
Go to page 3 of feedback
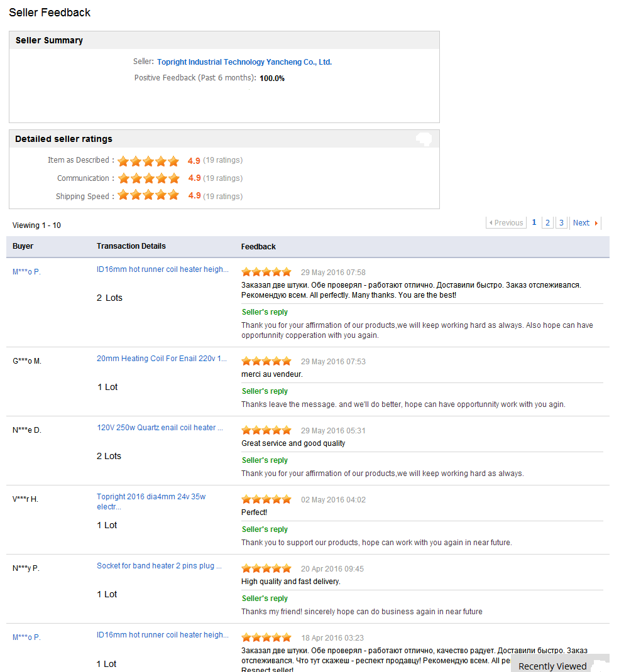(x=561, y=223)
